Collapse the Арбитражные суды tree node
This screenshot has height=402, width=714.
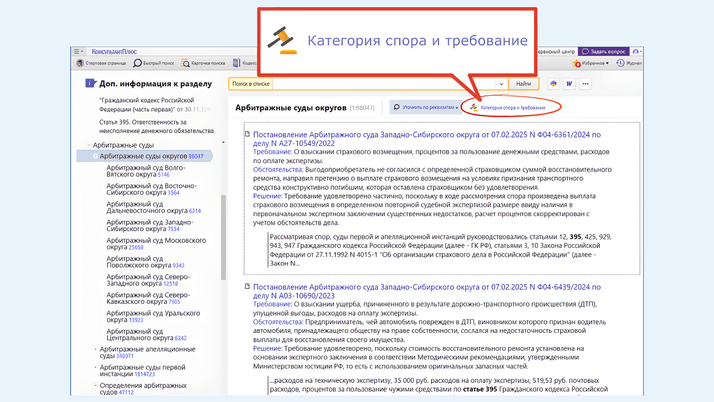coord(89,145)
